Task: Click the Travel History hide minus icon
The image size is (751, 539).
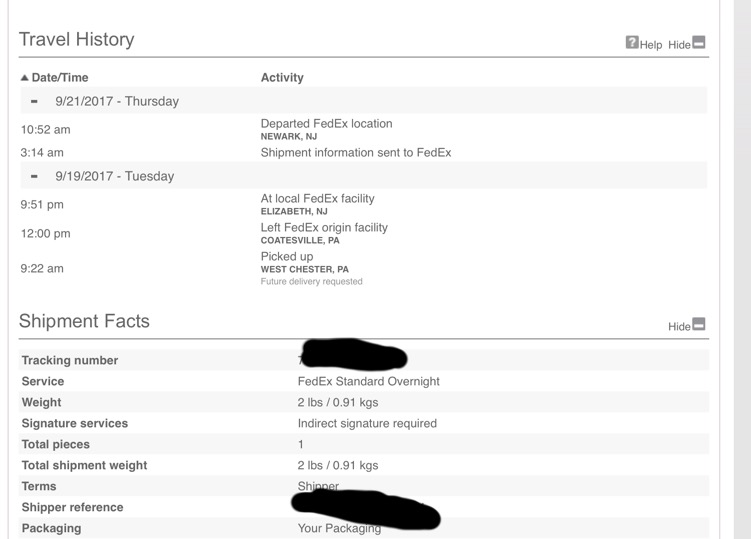Action: coord(699,42)
